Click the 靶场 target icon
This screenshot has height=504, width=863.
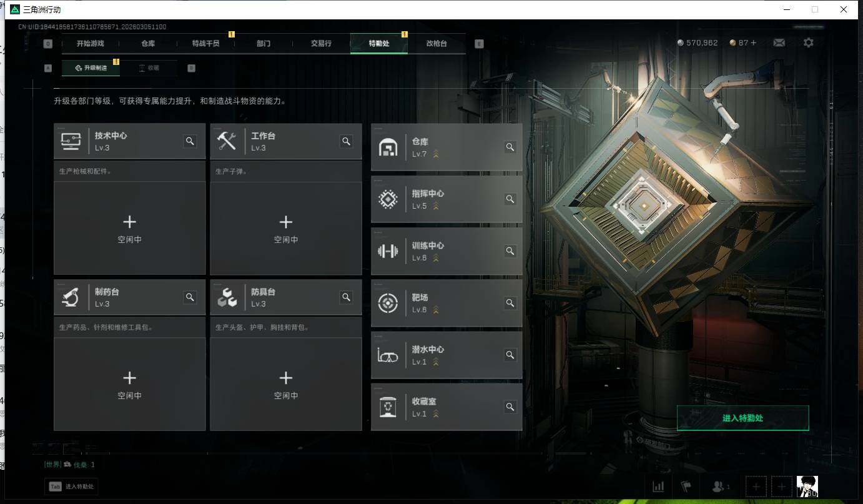(x=388, y=303)
